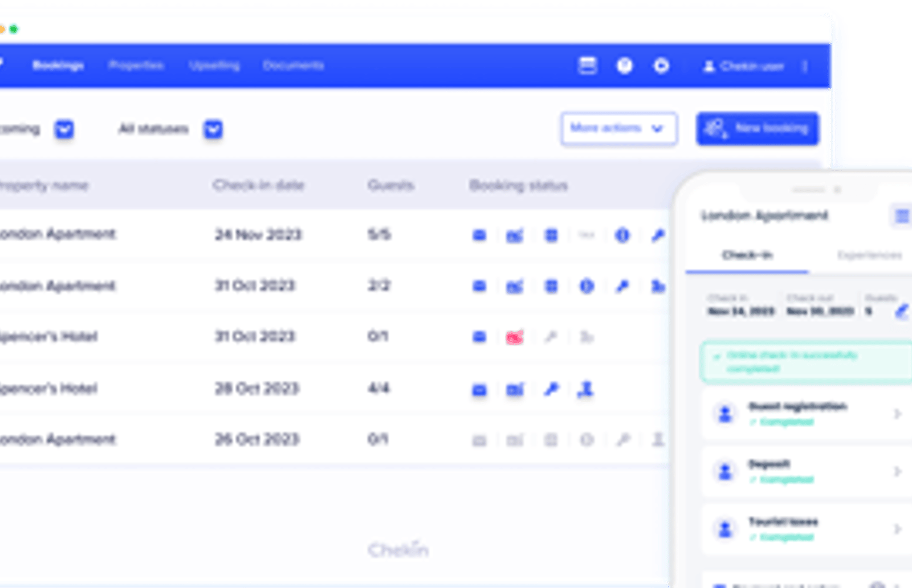
Task: Click the envelope icon in 28 Oct 2023 row
Action: point(479,390)
